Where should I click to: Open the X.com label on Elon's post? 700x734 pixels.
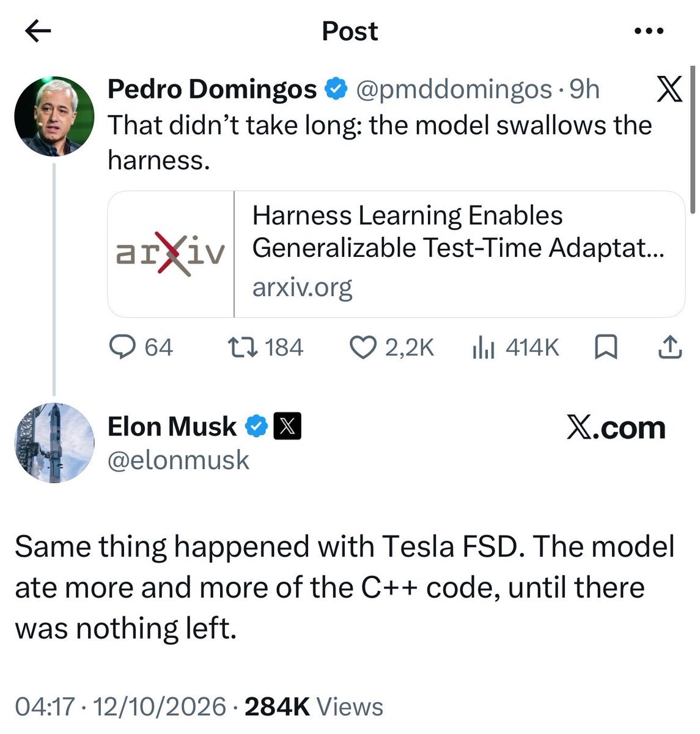point(616,428)
